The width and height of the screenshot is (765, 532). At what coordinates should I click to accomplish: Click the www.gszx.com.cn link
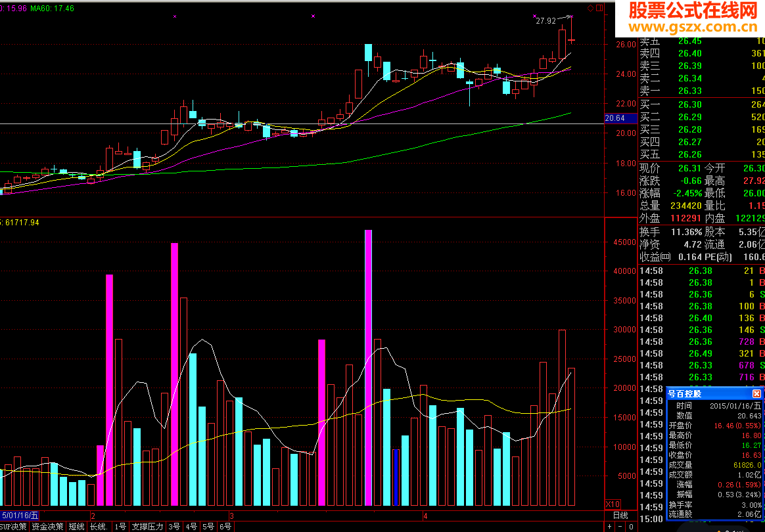[692, 27]
